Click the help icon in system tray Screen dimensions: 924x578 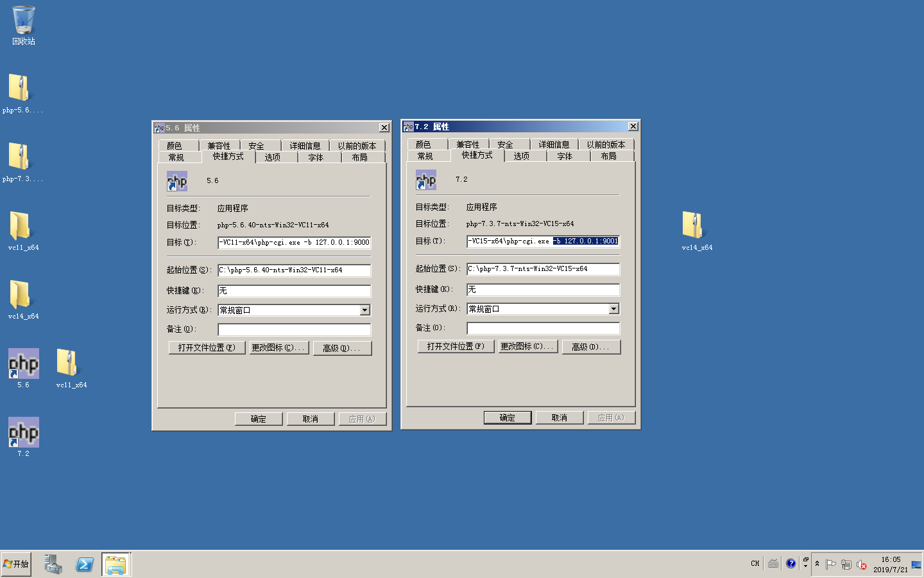(791, 564)
